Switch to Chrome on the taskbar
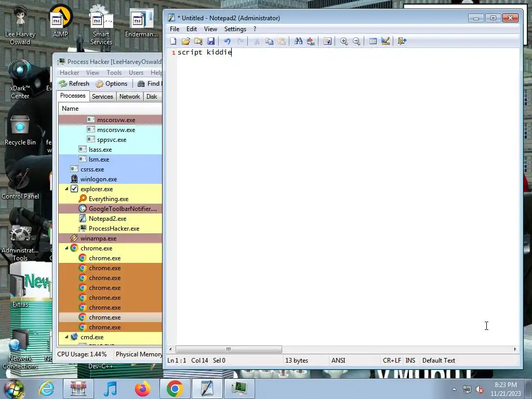Screen dimensions: 532x399 tap(175, 389)
